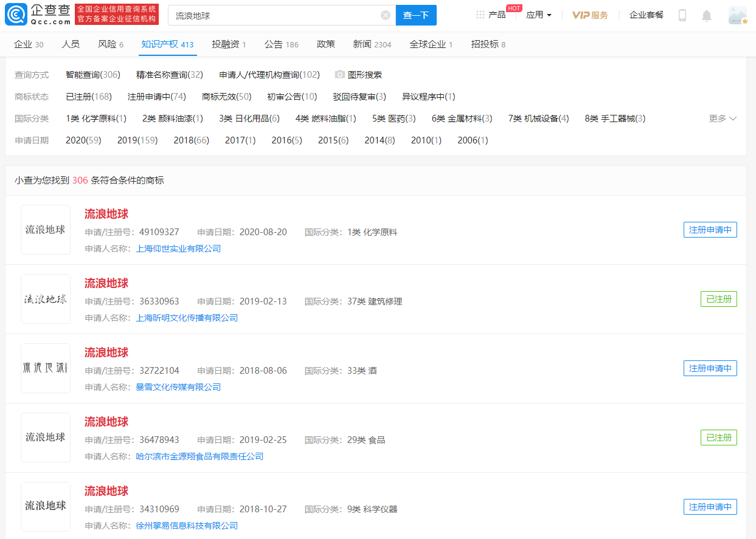Select the 知识产权 tab
Screen dimensions: 756x539
point(167,44)
